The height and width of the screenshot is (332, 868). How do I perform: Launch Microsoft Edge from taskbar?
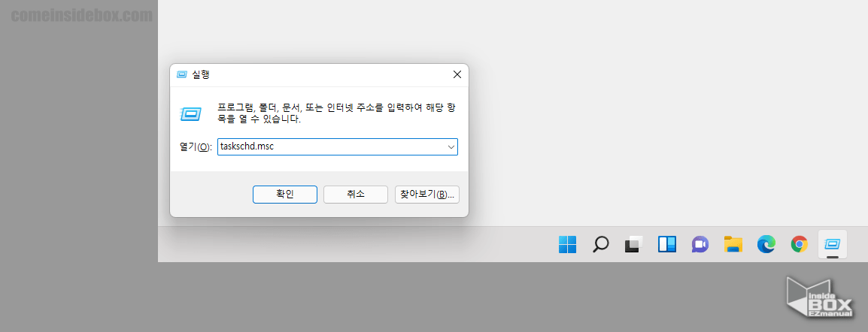[766, 244]
